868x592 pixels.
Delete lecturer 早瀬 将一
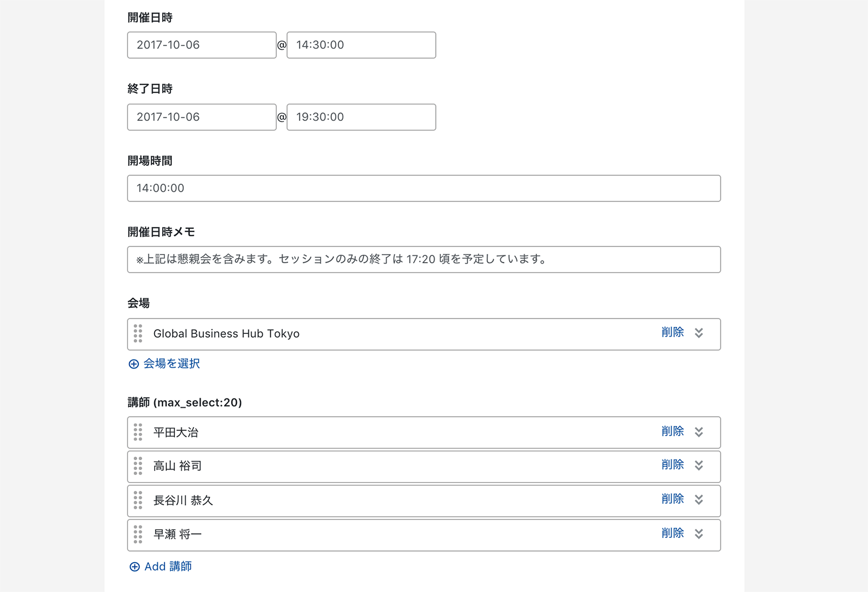coord(672,533)
